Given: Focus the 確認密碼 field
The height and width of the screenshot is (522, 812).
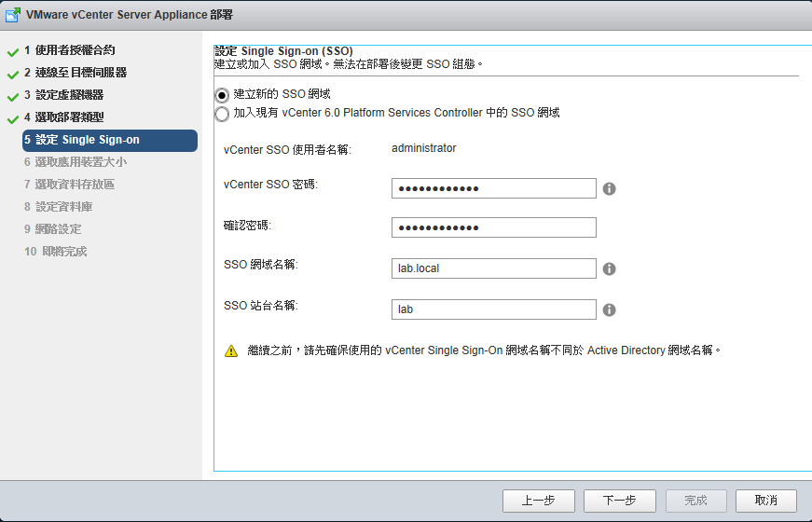Looking at the screenshot, I should tap(493, 227).
